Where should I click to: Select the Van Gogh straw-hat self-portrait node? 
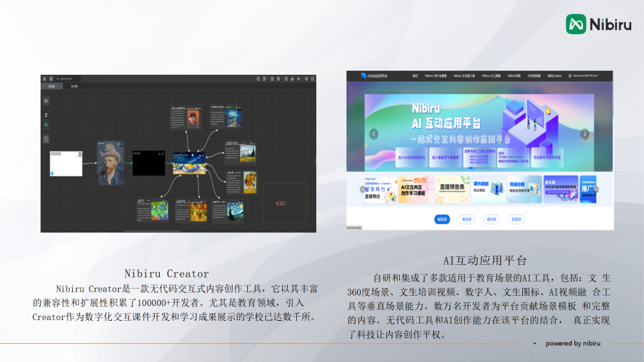click(111, 163)
